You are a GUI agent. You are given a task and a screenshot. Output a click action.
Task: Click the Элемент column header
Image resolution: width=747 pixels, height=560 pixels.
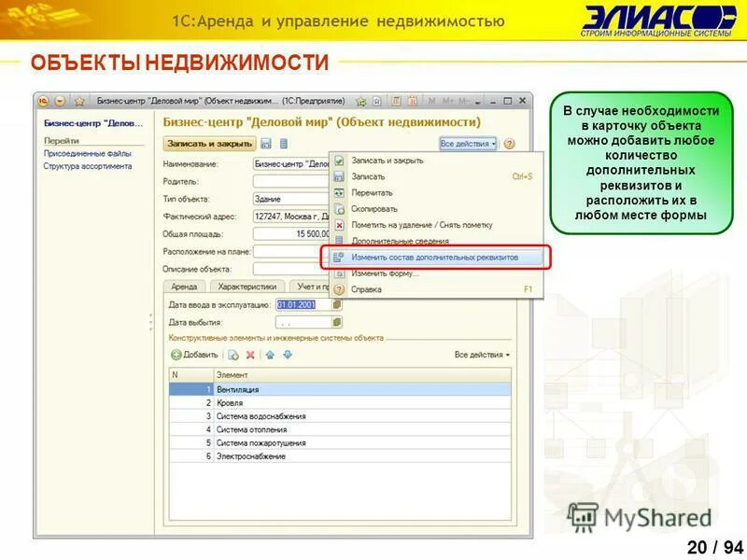click(362, 375)
